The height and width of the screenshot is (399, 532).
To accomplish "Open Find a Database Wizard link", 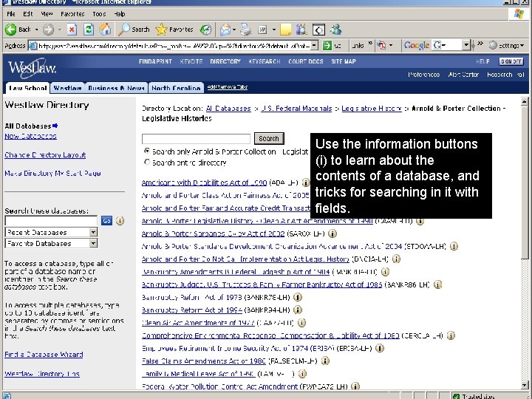I will 44,355.
